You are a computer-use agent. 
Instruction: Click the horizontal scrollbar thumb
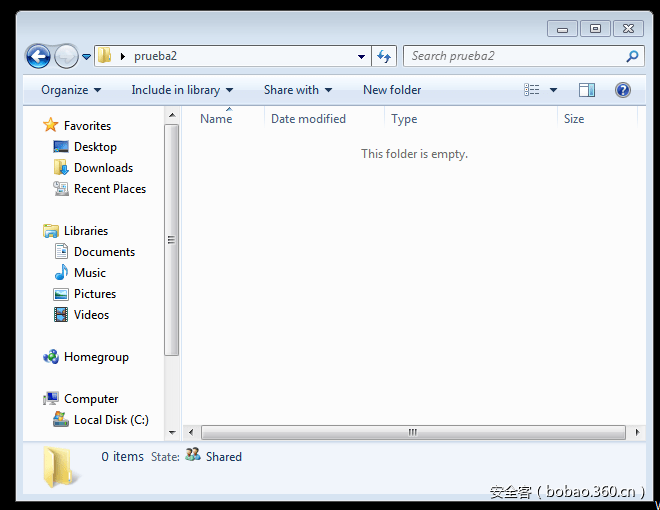(413, 432)
